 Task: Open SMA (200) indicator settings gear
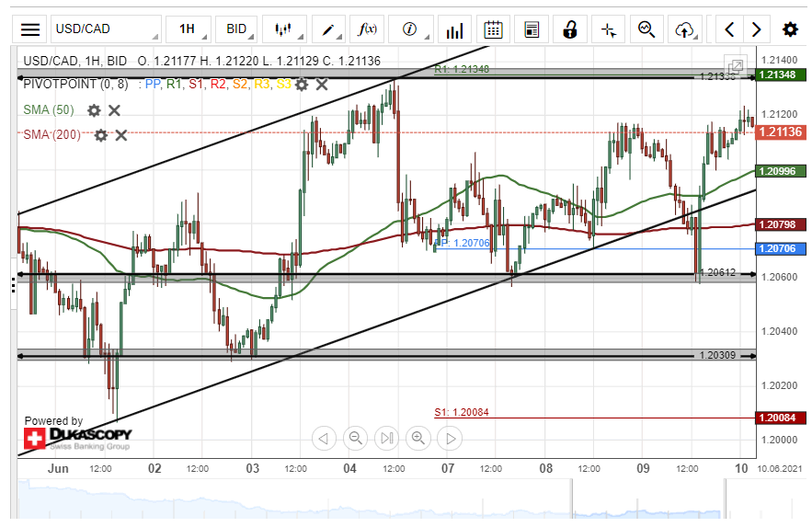pyautogui.click(x=100, y=135)
